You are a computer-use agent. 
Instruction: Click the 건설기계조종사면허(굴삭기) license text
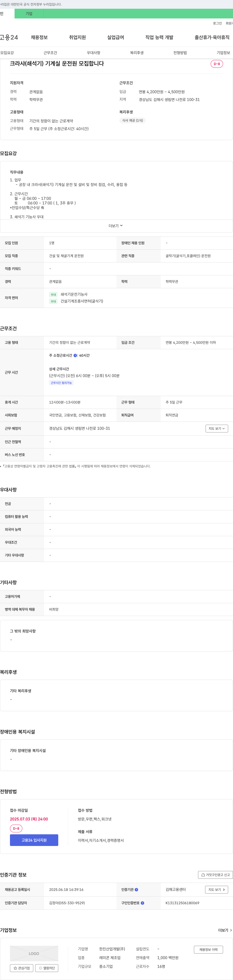point(82,301)
